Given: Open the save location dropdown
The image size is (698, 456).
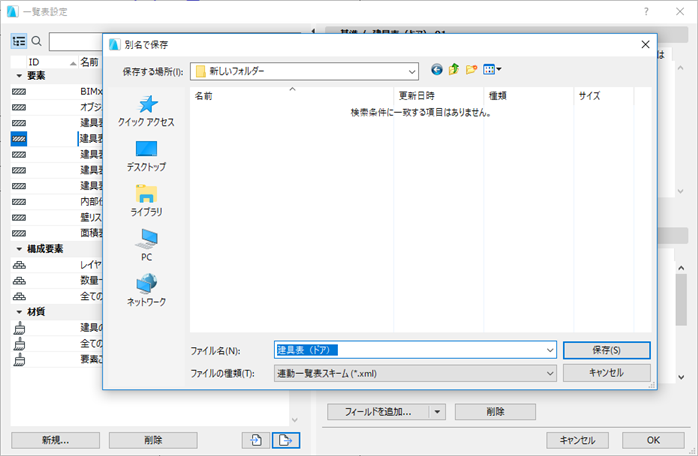Looking at the screenshot, I should pyautogui.click(x=412, y=71).
